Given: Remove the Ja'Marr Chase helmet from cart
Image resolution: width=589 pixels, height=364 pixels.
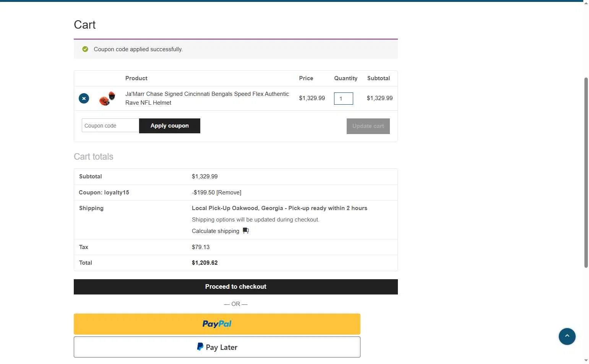Looking at the screenshot, I should (84, 99).
